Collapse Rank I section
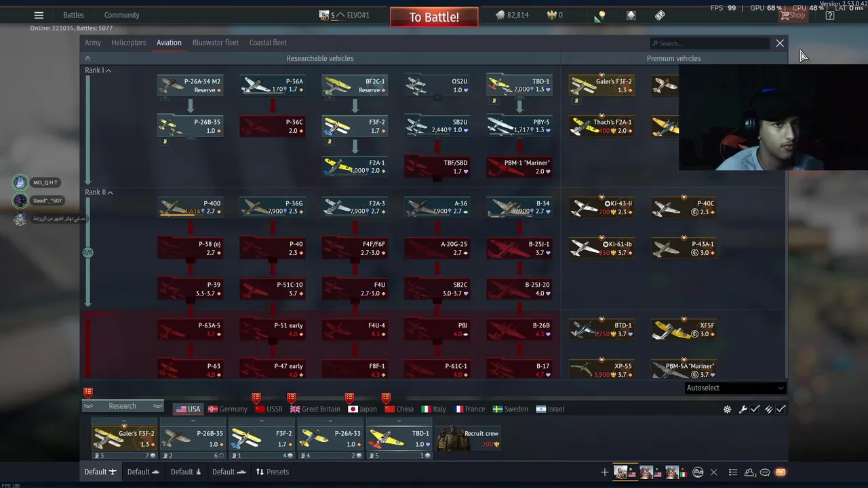The height and width of the screenshot is (488, 868). click(98, 70)
